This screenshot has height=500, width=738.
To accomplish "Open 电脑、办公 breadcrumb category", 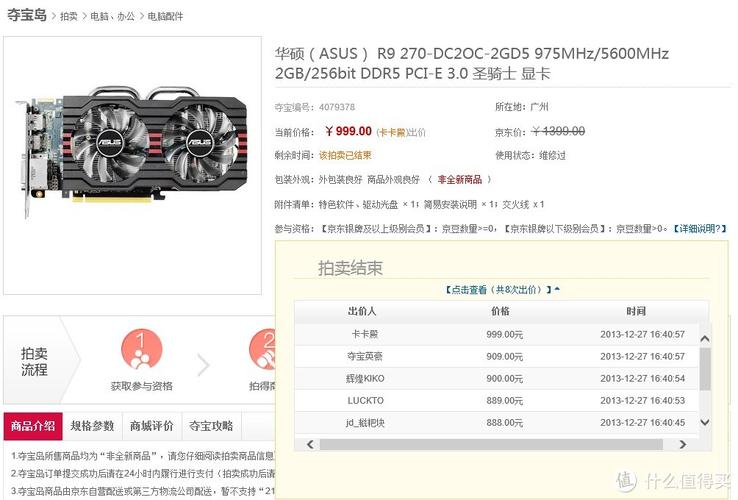I will 112,16.
